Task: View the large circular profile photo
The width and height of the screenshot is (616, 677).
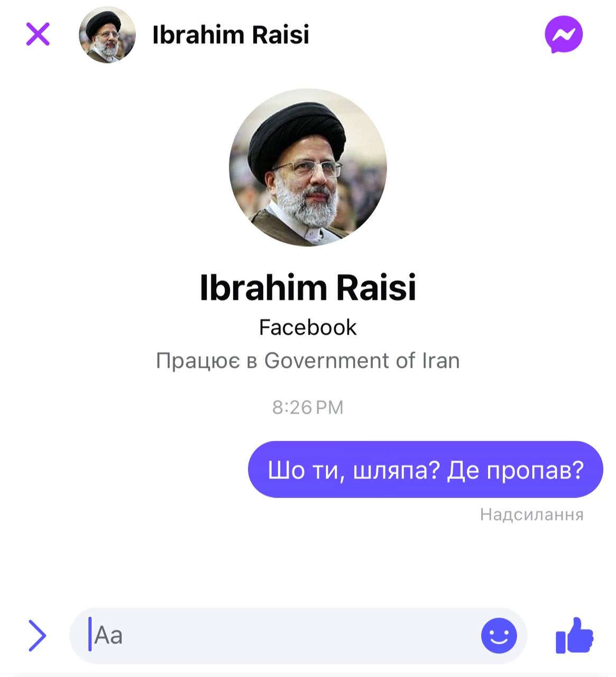Action: 308,167
